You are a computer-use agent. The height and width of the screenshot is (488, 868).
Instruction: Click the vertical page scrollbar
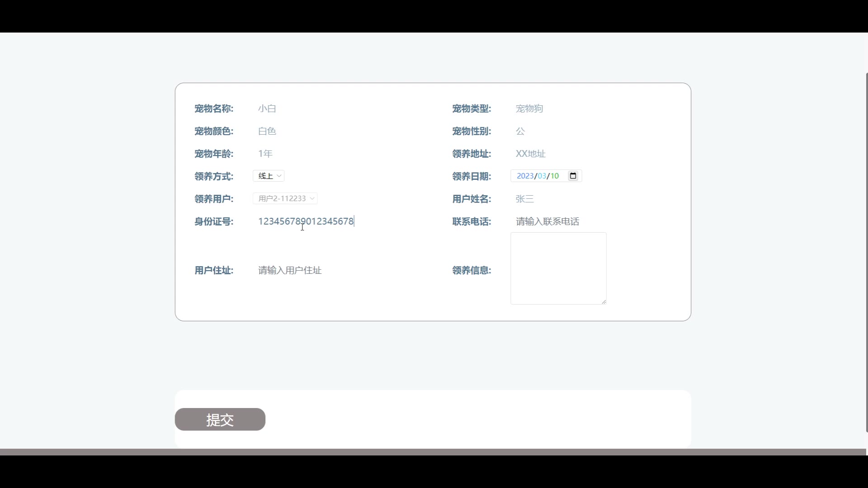click(866, 252)
